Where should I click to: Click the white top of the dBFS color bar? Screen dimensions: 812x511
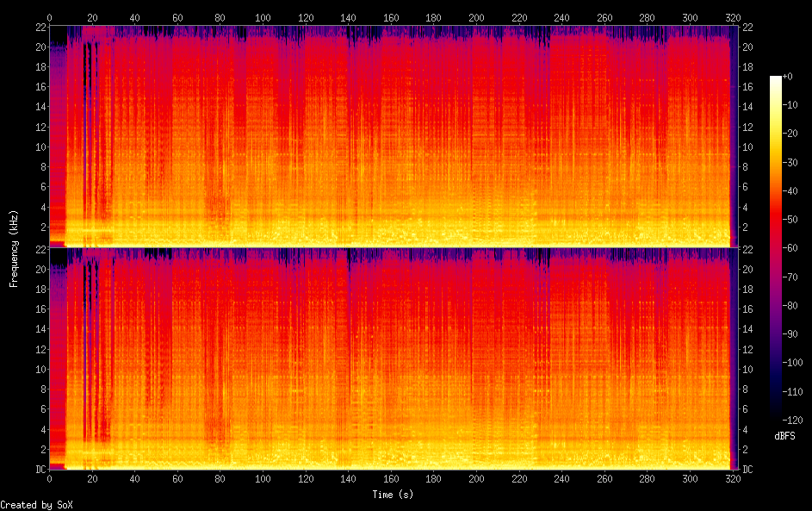click(x=776, y=79)
